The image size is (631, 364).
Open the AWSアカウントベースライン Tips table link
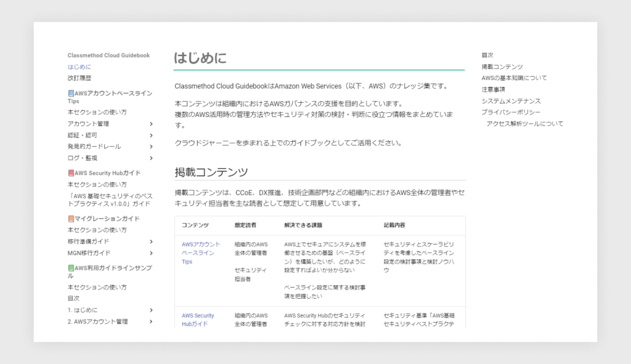(200, 253)
